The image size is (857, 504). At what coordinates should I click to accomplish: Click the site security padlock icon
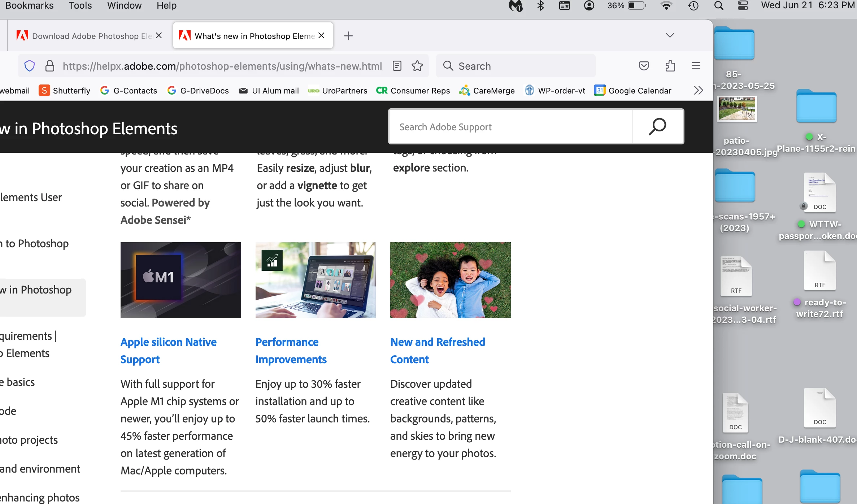tap(49, 66)
